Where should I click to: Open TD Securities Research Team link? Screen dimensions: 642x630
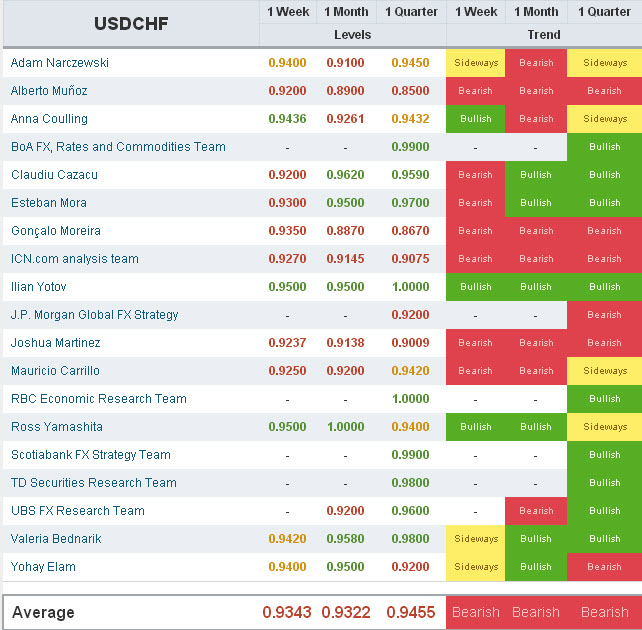(x=94, y=483)
